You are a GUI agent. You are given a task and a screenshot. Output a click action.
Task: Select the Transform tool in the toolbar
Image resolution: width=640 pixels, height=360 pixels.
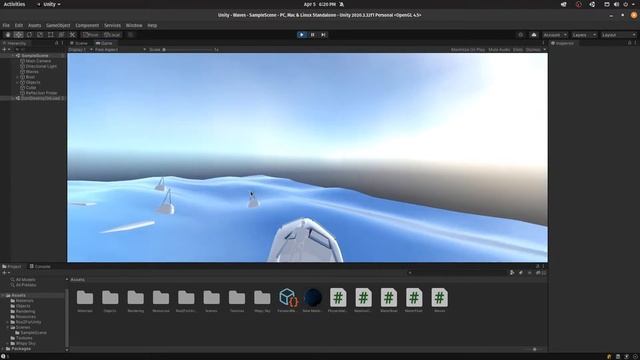pyautogui.click(x=62, y=35)
